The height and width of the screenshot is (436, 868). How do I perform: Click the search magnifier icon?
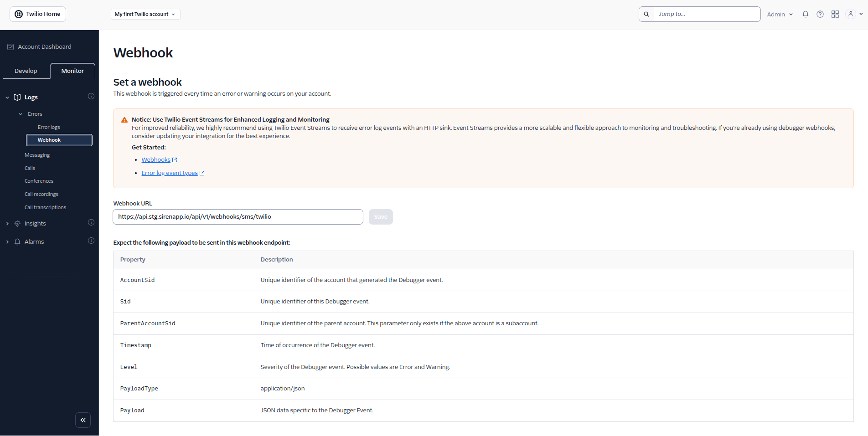click(646, 14)
